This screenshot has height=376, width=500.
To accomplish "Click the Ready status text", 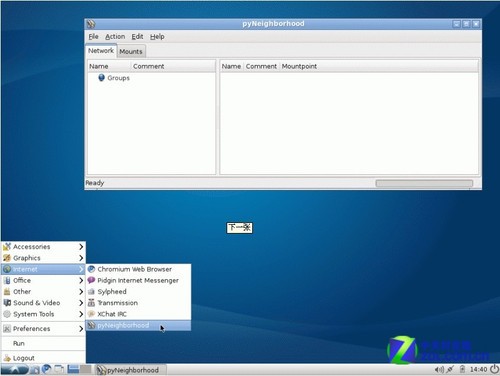I will tap(95, 183).
